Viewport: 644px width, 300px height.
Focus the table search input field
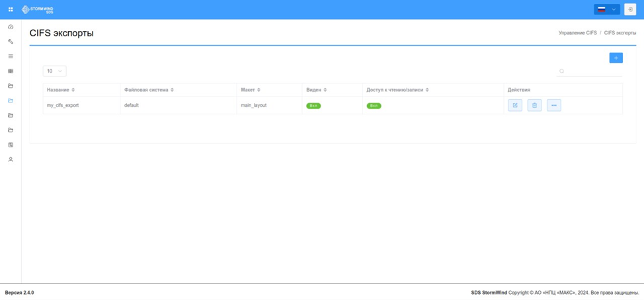(589, 71)
